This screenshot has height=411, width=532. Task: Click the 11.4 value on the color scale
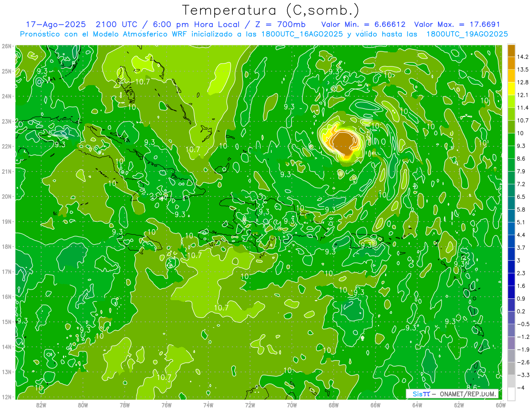(523, 108)
